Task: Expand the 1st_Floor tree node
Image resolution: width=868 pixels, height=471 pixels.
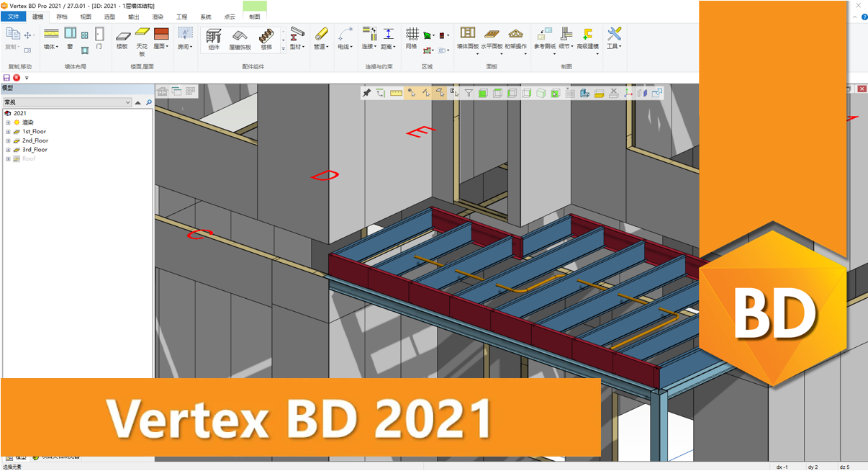Action: point(8,132)
